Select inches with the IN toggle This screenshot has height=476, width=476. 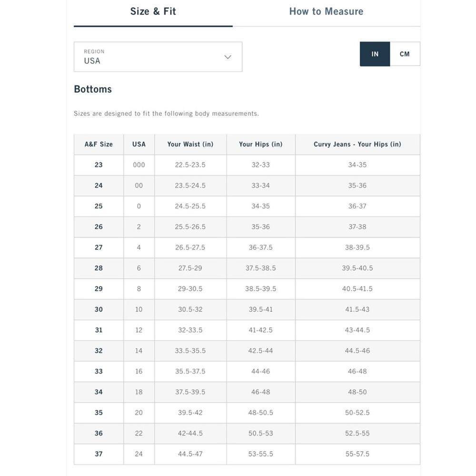coord(375,54)
